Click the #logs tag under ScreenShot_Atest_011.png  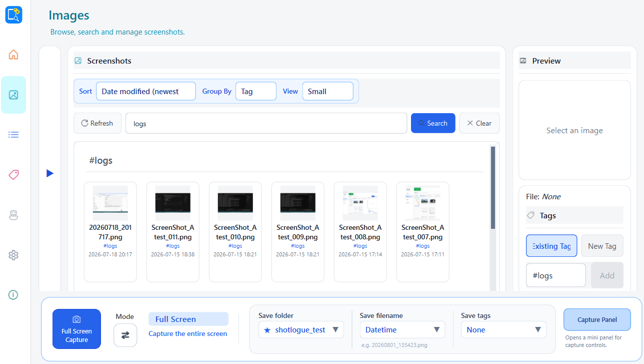[x=172, y=246]
